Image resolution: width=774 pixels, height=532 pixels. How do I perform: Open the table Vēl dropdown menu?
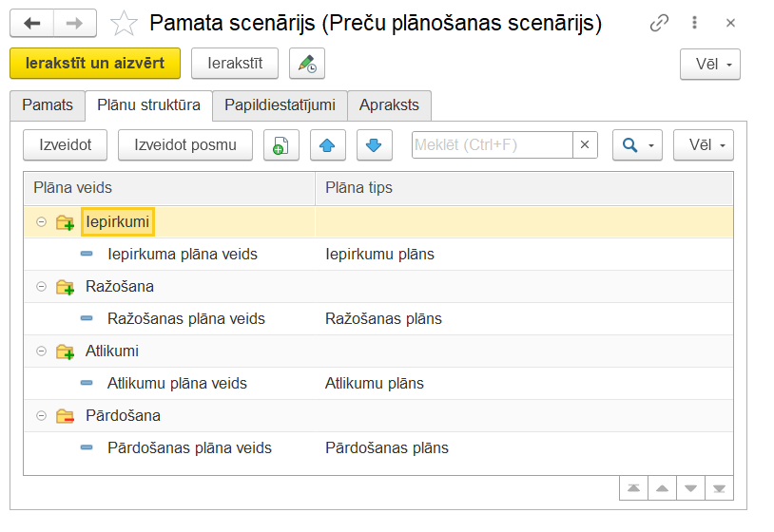(x=704, y=145)
